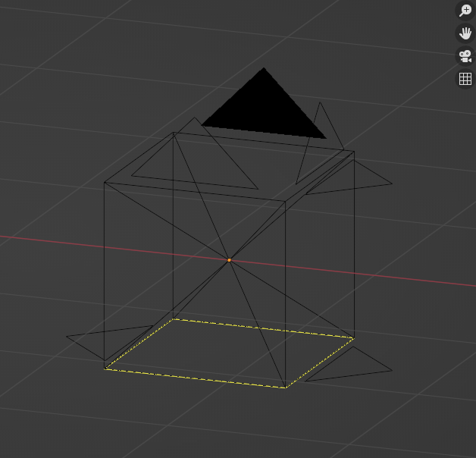This screenshot has height=458, width=476.
Task: Select the cube's bottom front-left corner vertex
Action: click(x=105, y=369)
